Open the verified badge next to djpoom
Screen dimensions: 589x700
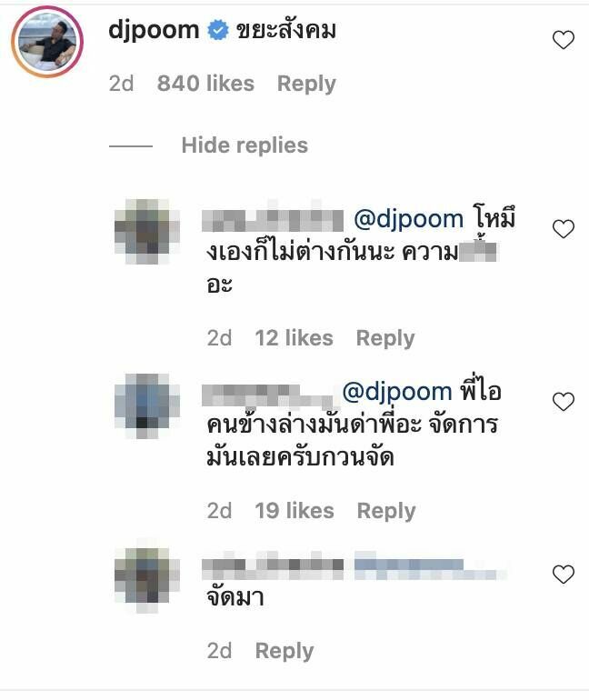(218, 31)
